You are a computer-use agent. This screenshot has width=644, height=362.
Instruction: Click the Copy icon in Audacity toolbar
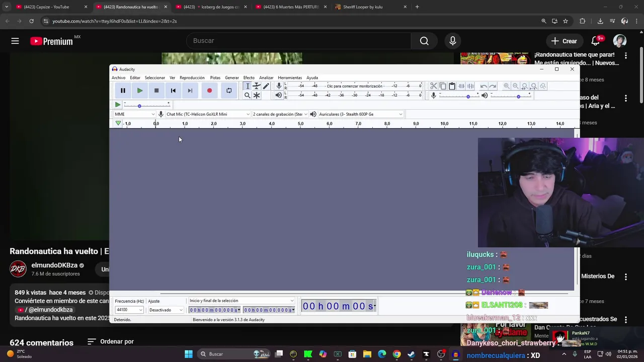(x=443, y=86)
